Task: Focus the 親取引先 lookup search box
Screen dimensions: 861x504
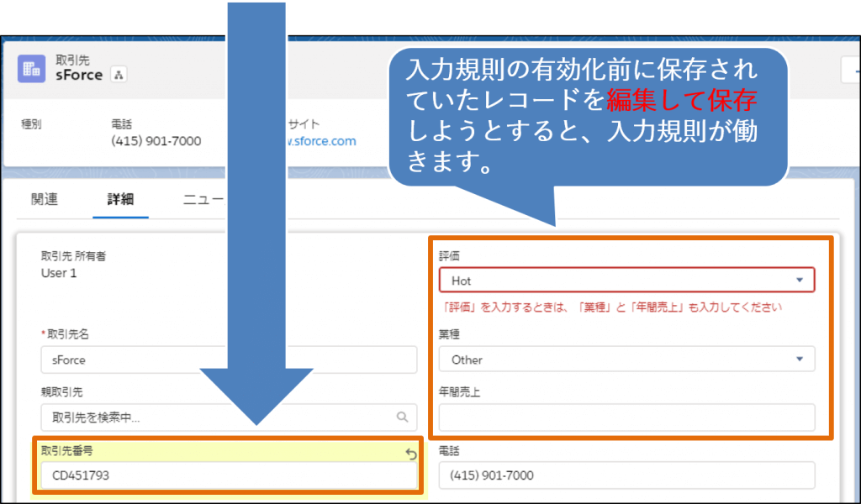Action: tap(219, 417)
